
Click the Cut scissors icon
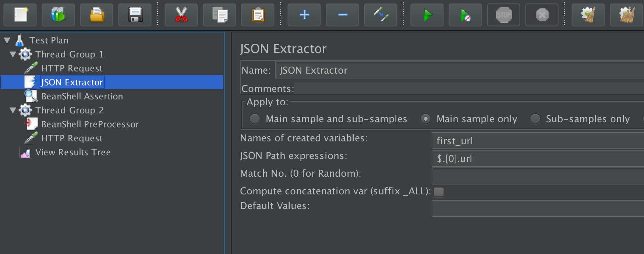181,15
